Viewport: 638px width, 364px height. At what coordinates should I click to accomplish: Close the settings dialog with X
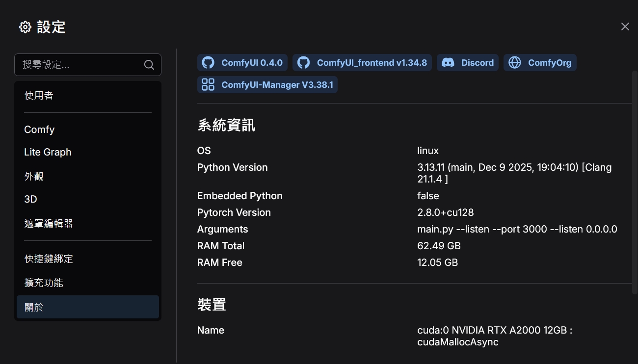625,26
